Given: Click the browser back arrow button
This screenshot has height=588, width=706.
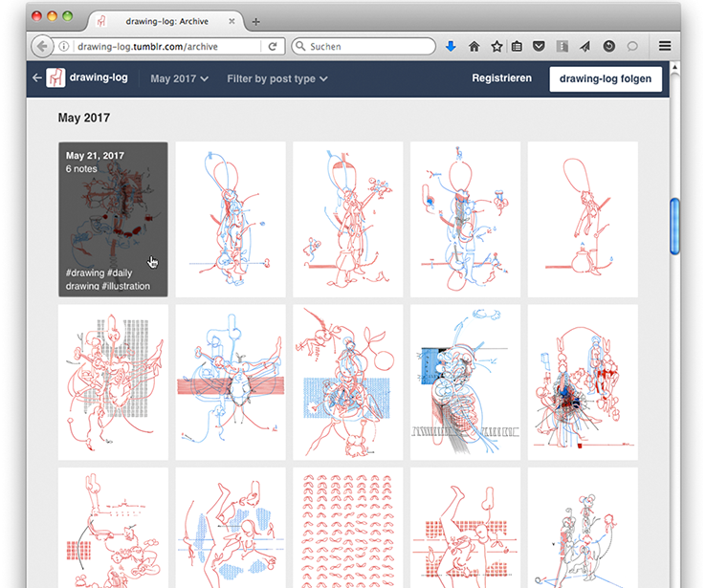Looking at the screenshot, I should 42,46.
